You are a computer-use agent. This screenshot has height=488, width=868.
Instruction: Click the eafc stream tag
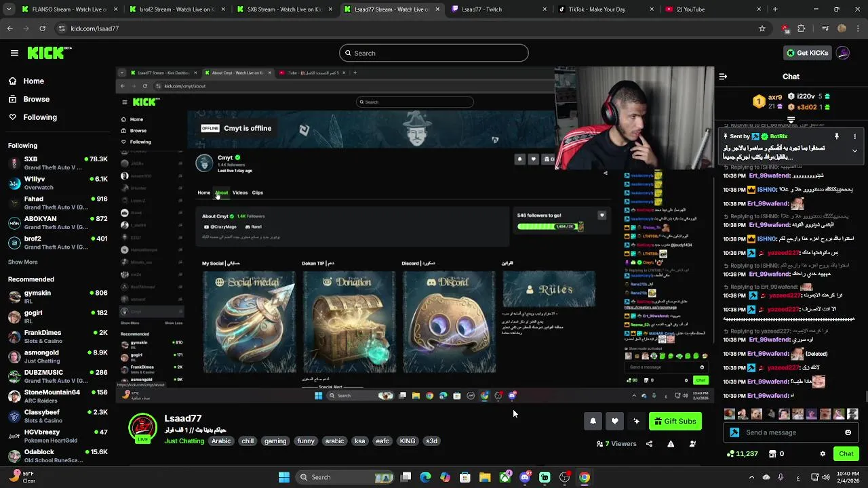coord(382,441)
